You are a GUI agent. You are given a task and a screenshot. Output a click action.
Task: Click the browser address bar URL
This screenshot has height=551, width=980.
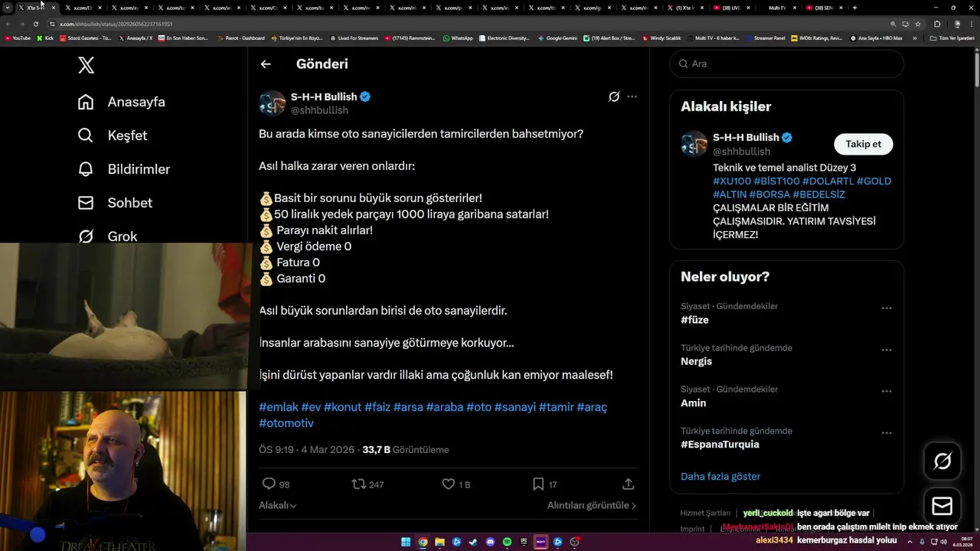point(116,24)
